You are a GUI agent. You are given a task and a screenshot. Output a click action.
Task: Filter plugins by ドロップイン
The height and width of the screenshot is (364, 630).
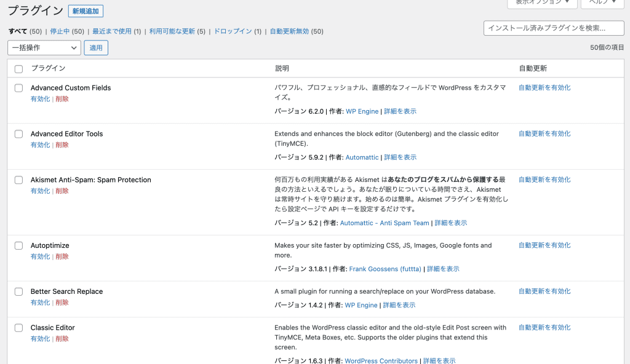(233, 31)
